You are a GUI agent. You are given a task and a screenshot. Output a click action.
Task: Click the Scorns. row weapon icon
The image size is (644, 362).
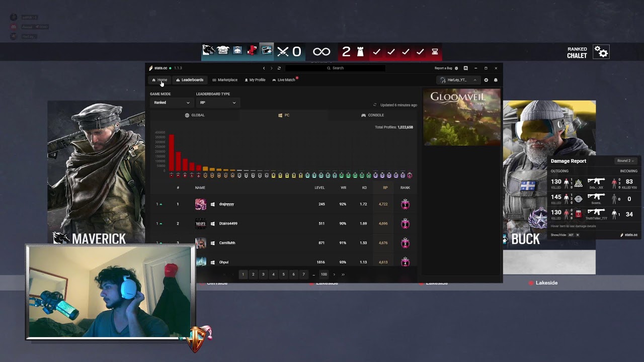coord(596,197)
